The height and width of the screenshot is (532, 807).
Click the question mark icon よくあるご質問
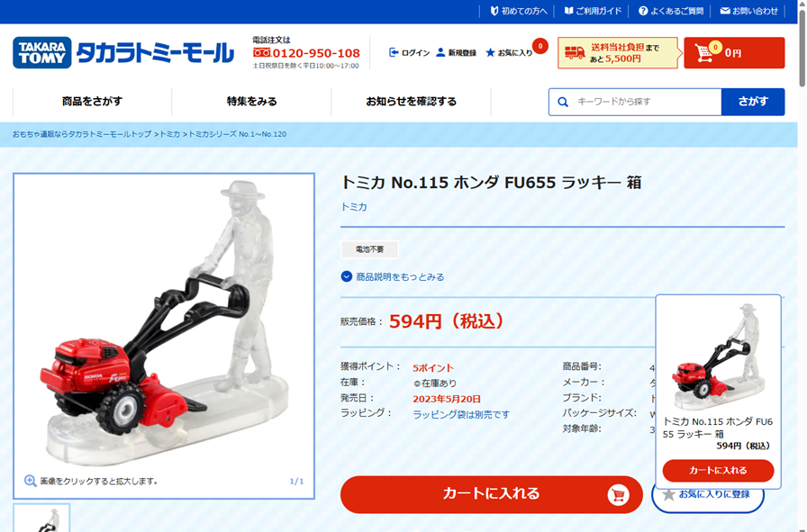643,11
